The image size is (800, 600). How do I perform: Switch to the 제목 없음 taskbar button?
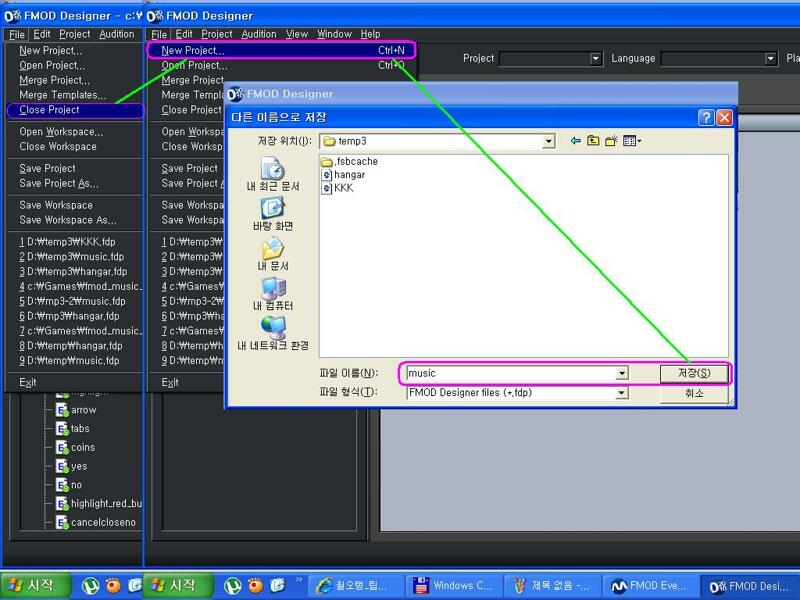(x=554, y=586)
